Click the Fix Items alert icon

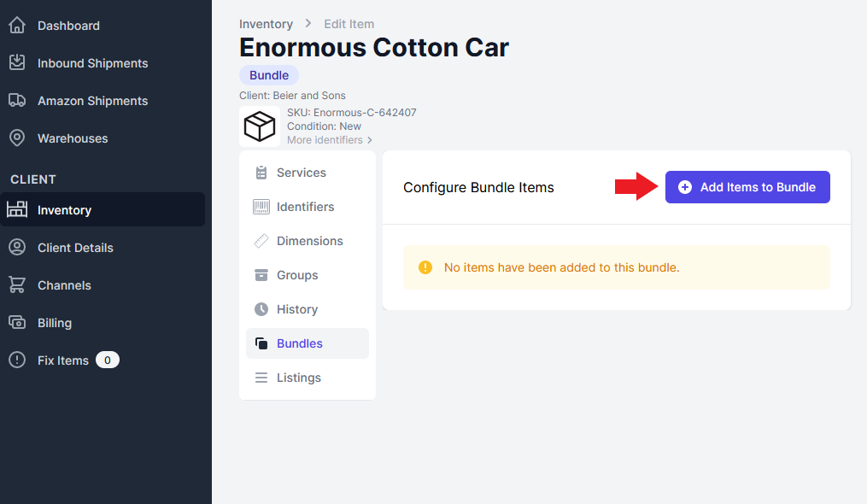pyautogui.click(x=17, y=360)
